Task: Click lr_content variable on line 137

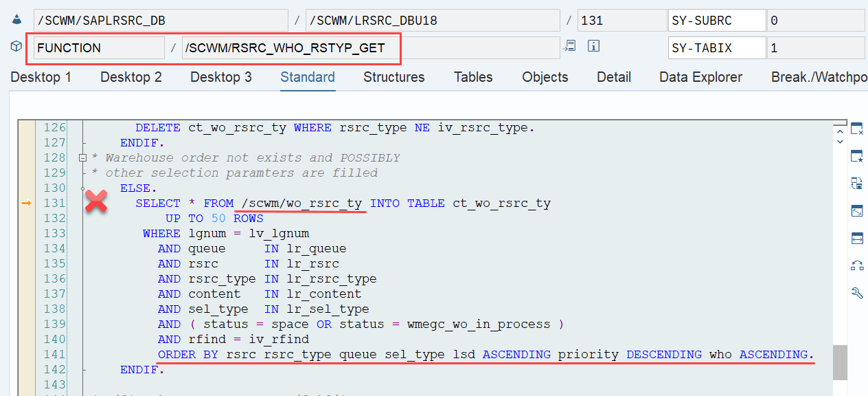Action: click(x=324, y=294)
